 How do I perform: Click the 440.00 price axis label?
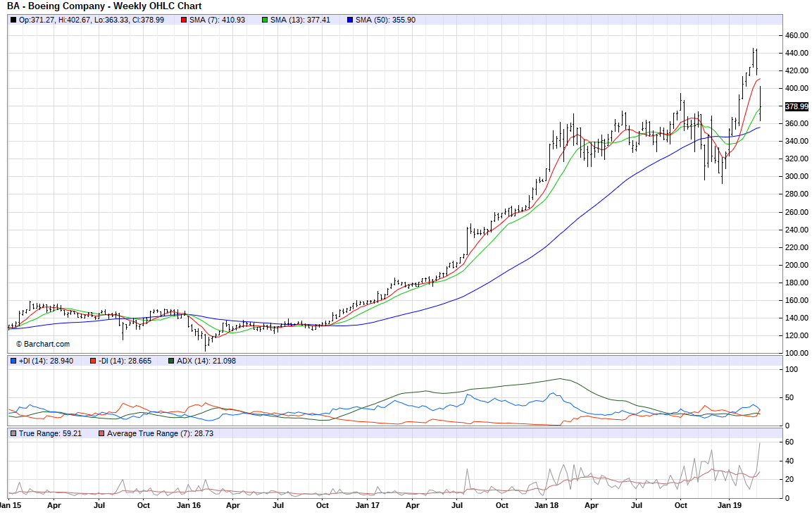pos(797,54)
